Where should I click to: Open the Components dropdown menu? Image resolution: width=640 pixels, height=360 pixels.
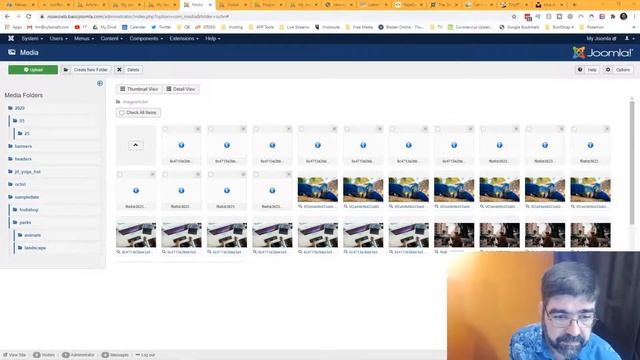[146, 38]
